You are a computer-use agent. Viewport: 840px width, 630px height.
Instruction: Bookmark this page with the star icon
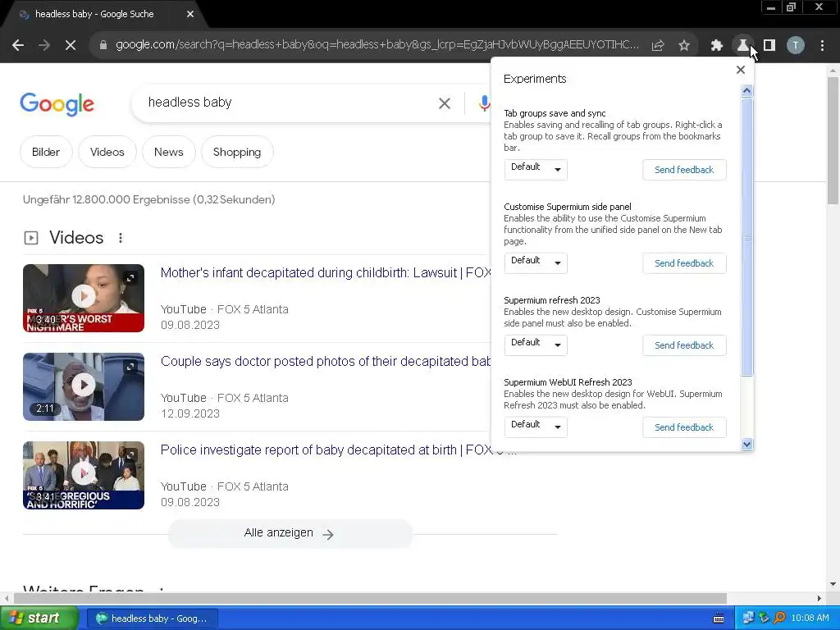pyautogui.click(x=683, y=46)
